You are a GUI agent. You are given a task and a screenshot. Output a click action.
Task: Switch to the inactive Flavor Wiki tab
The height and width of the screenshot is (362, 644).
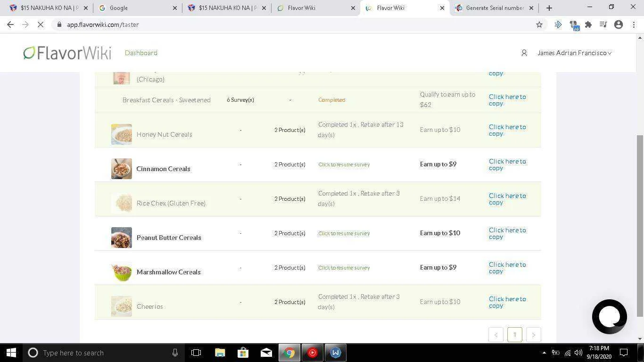pos(316,8)
